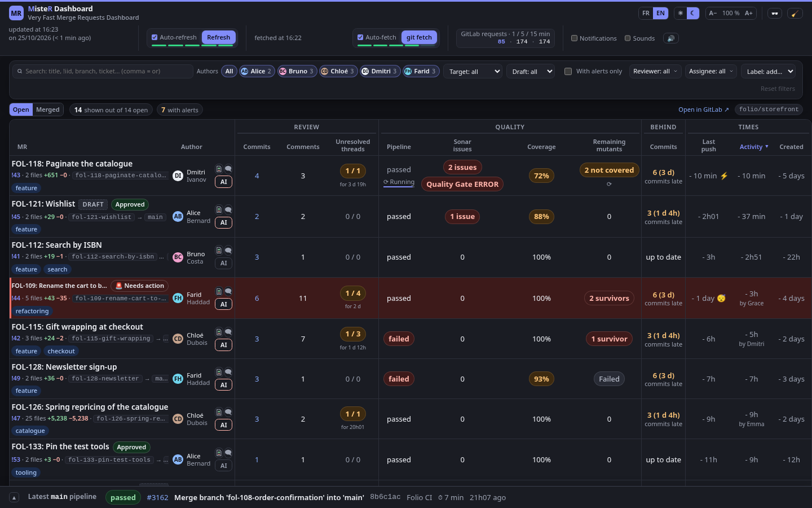Open the Draft: all dropdown

point(531,72)
